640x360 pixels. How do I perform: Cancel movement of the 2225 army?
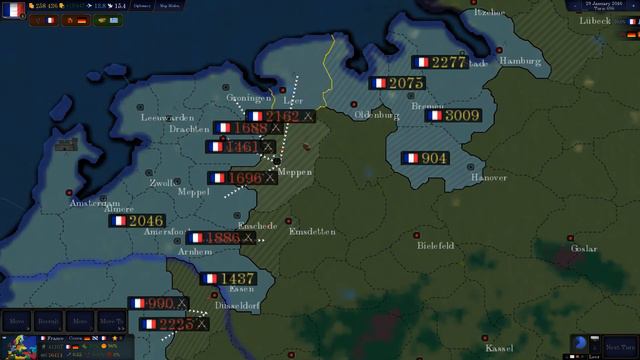pyautogui.click(x=201, y=324)
